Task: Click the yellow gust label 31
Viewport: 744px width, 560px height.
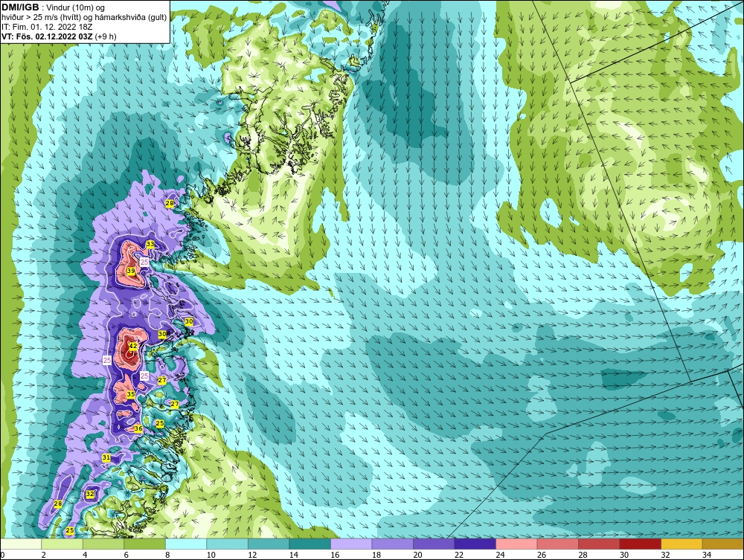Action: [x=106, y=457]
